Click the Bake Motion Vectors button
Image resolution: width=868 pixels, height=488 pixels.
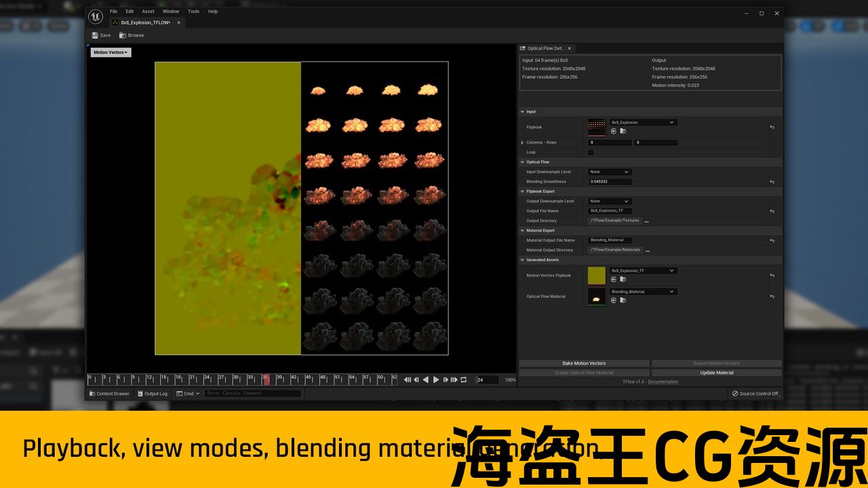tap(584, 363)
